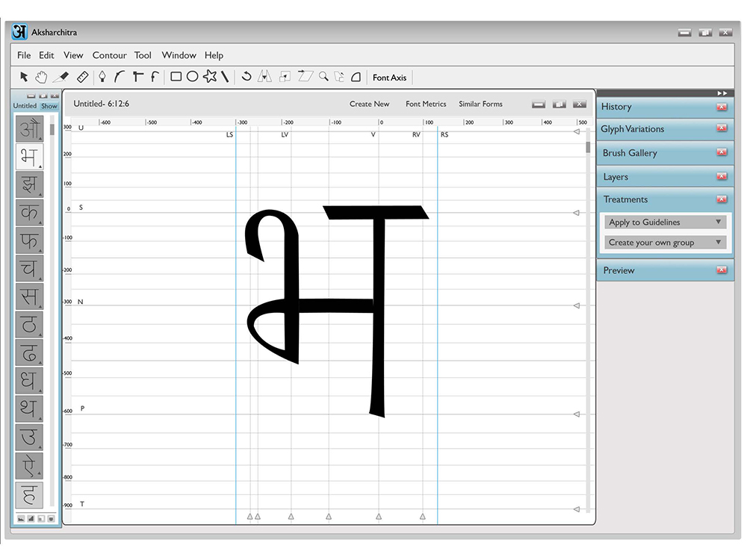Open the Contour menu
Screen dimensions: 747x560
coord(110,55)
